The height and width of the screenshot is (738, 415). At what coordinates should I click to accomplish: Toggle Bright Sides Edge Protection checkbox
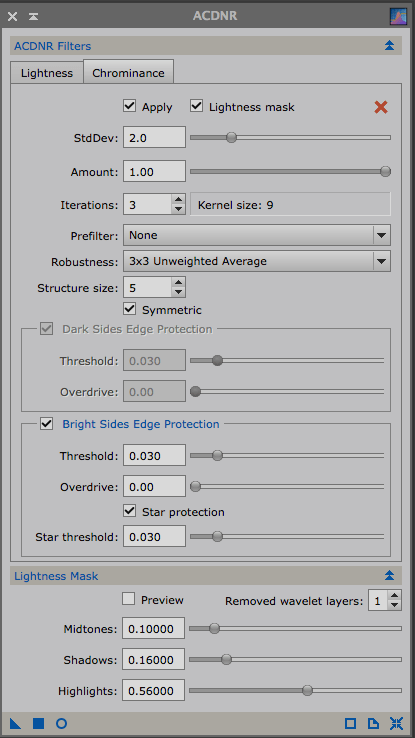(x=46, y=424)
